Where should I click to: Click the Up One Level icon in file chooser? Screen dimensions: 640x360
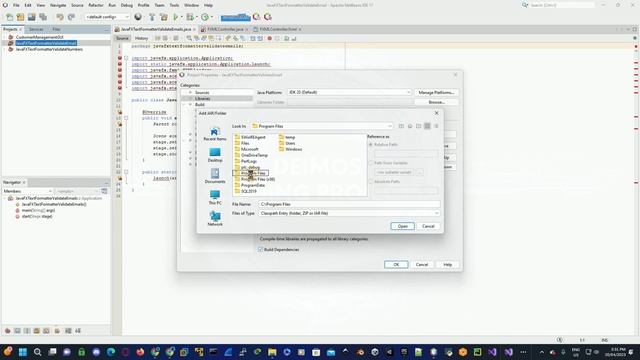pos(401,126)
